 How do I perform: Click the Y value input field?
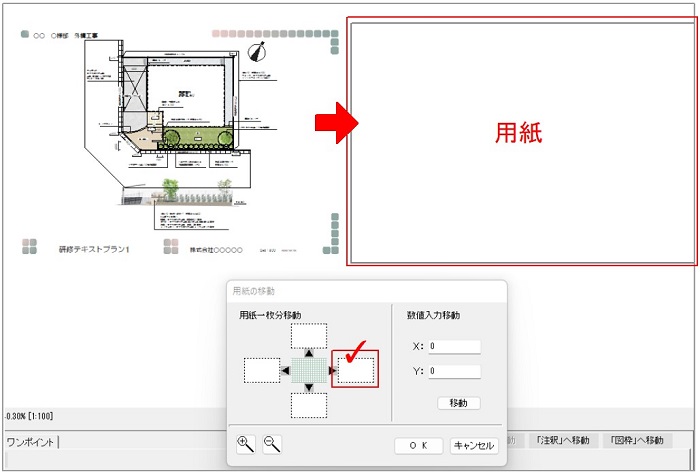(454, 371)
